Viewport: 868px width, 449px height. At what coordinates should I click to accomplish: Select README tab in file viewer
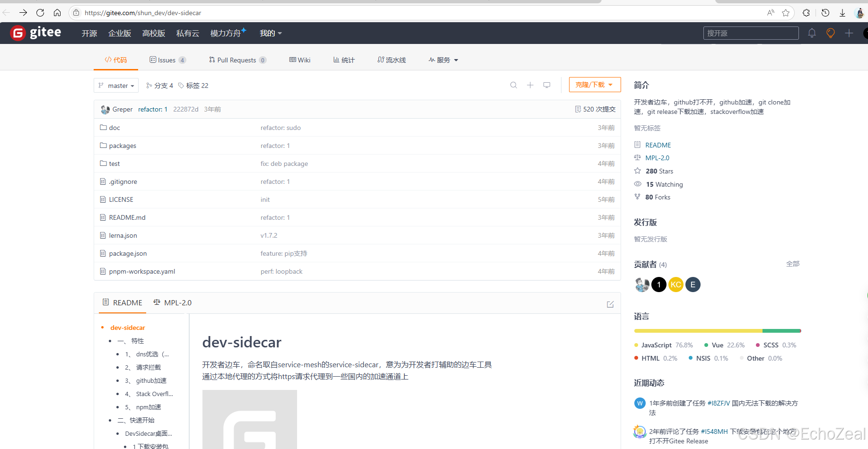pos(123,302)
